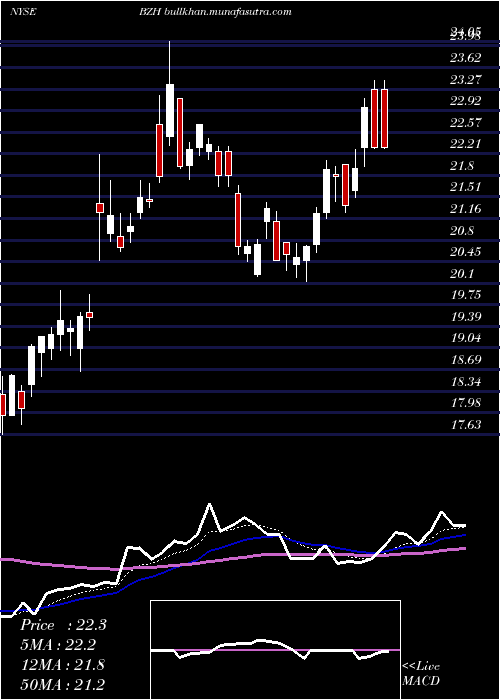Click the 20.45 price axis label
This screenshot has height=700, width=500.
pyautogui.click(x=466, y=252)
